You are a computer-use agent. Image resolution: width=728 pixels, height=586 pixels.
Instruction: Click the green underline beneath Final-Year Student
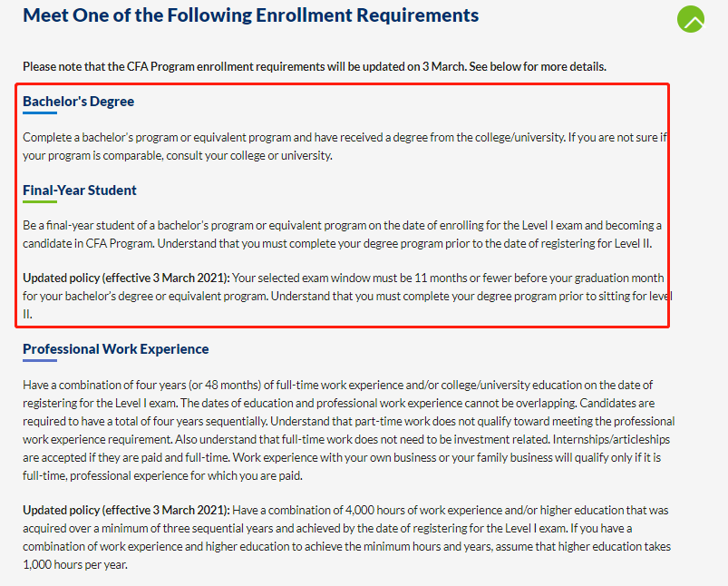click(40, 202)
